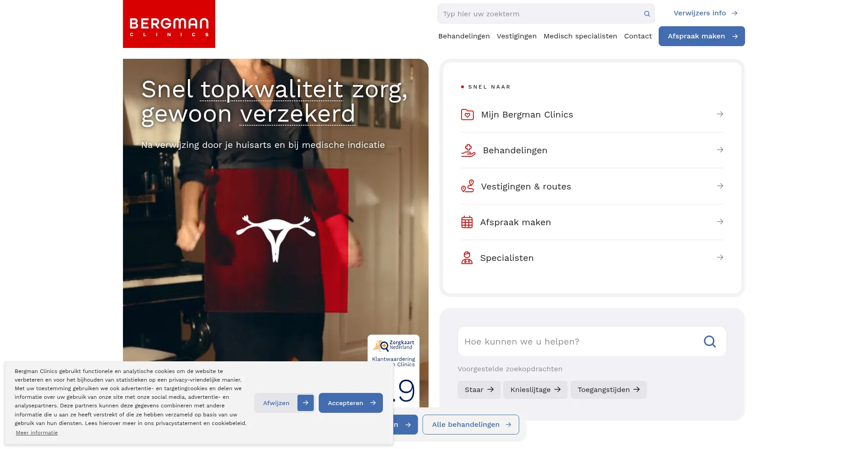Open the Contact page from the menu
Screen dimensions: 868x449
click(x=638, y=36)
